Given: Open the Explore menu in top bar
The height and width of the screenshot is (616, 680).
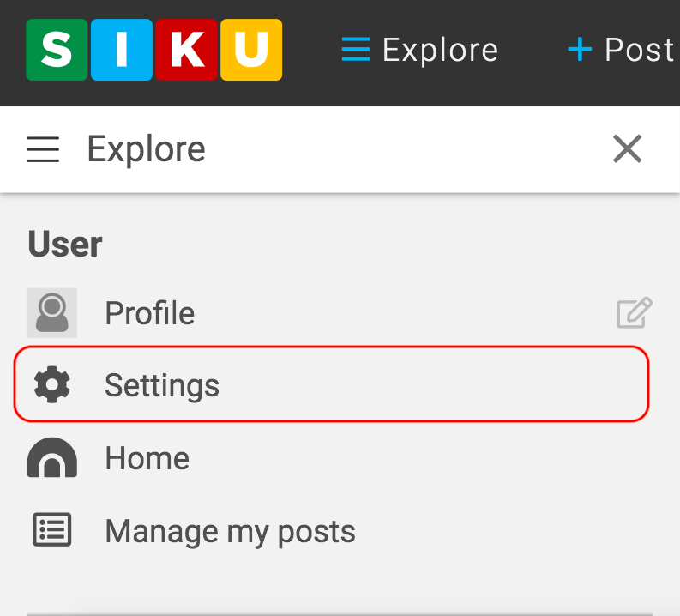Looking at the screenshot, I should [x=439, y=50].
